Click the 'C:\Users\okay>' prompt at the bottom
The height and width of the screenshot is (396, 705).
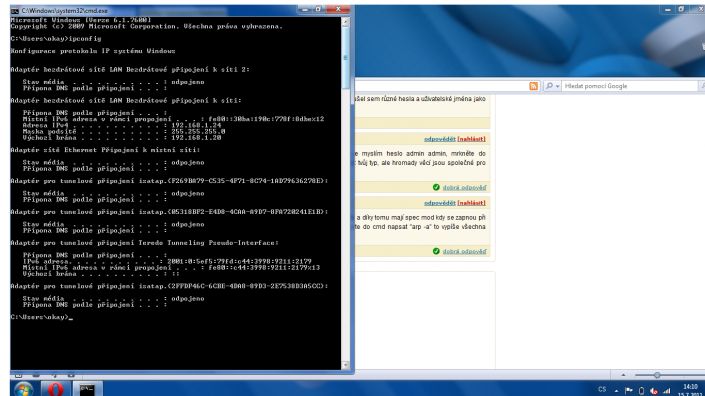click(40, 317)
